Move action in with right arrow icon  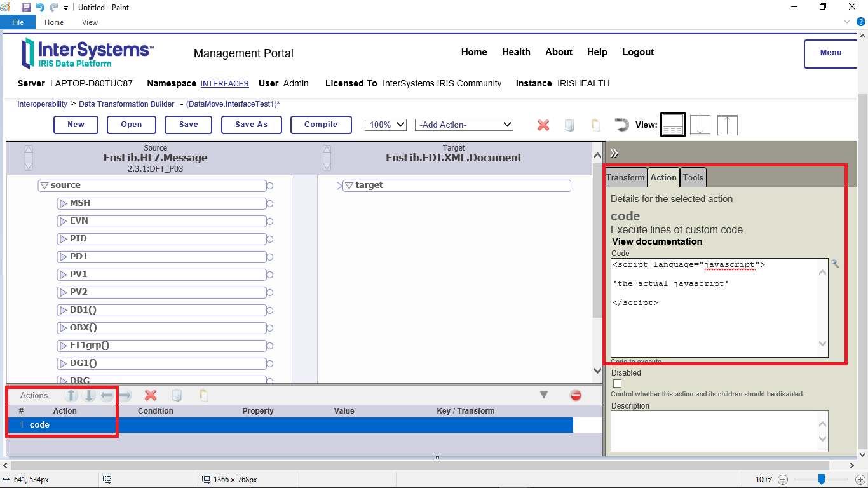125,395
